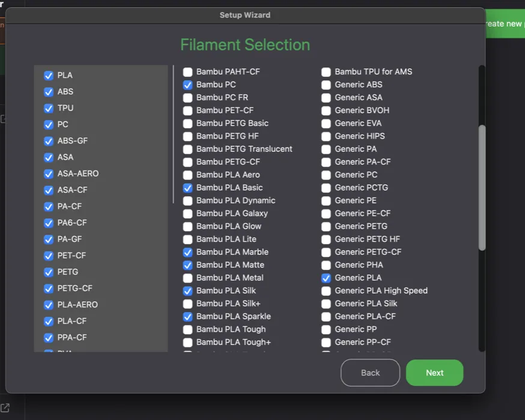Uncheck the ASA-AERO filter
Image resolution: width=525 pixels, height=420 pixels.
(49, 173)
